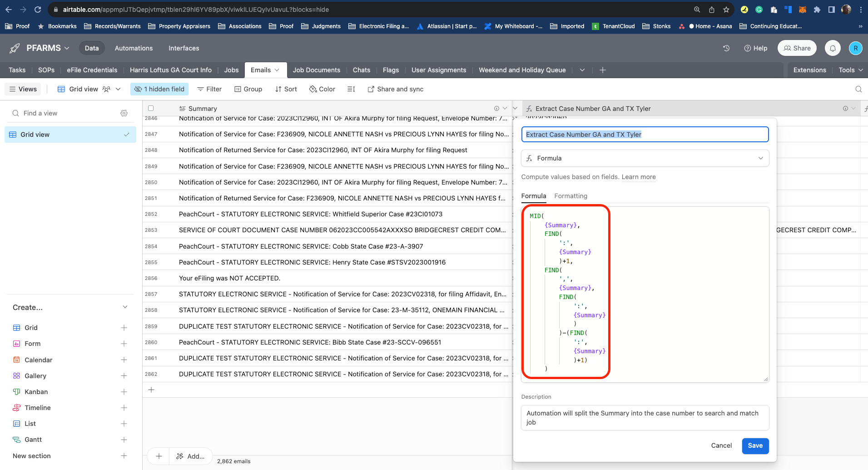Open the row height icon
This screenshot has width=868, height=470.
tap(351, 89)
